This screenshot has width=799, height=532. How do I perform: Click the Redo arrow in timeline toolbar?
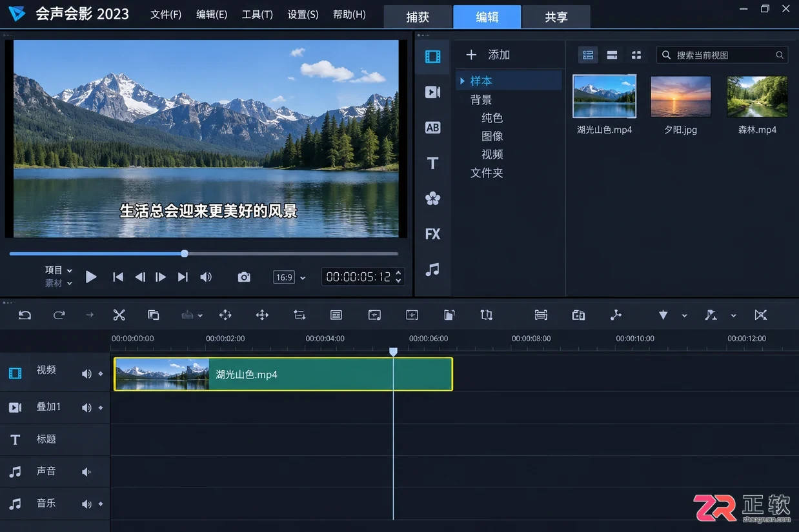tap(59, 315)
